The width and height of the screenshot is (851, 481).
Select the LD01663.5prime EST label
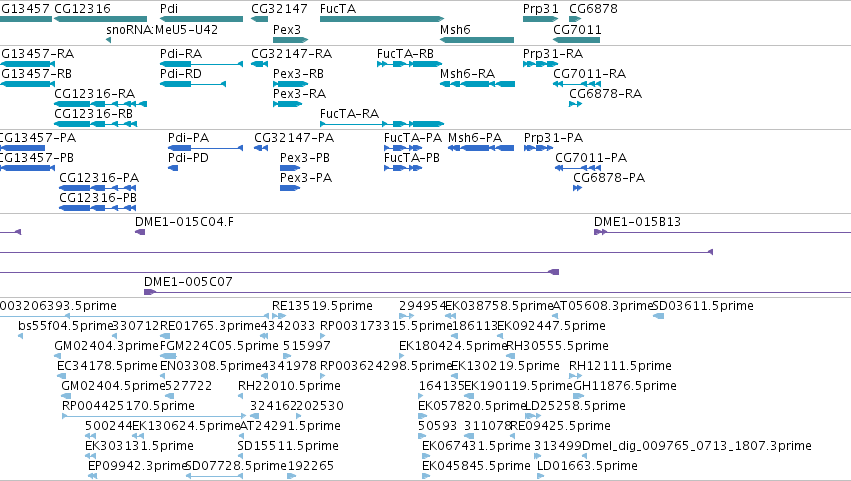pos(587,466)
